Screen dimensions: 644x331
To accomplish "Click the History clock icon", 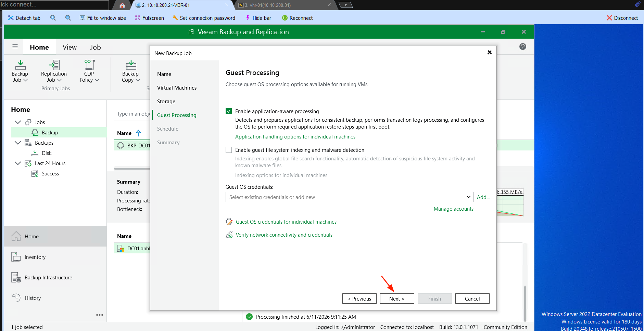I will 16,298.
